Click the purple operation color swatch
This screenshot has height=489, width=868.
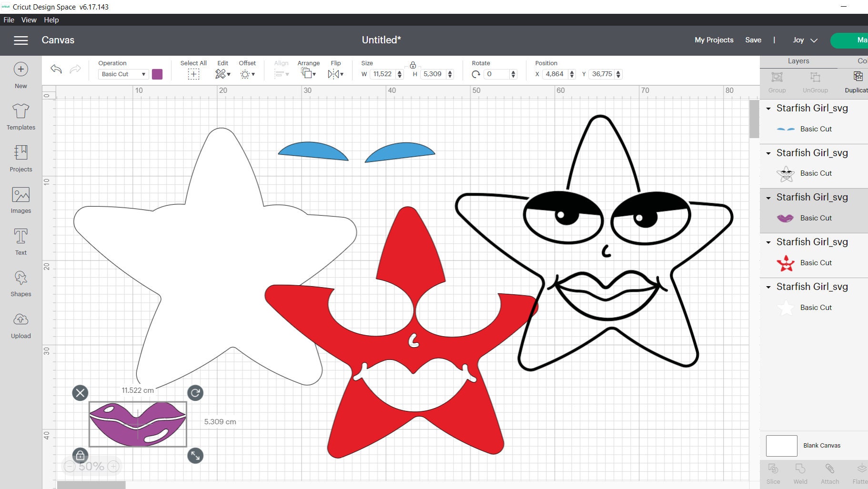(157, 74)
